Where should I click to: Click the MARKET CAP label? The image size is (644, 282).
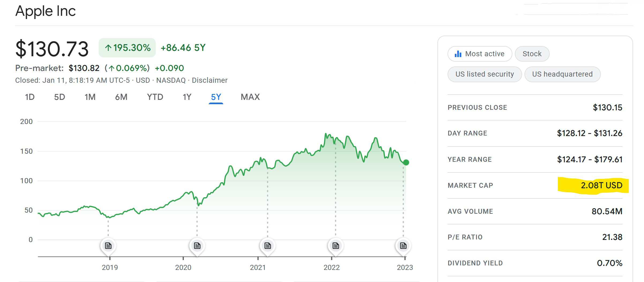pyautogui.click(x=470, y=186)
